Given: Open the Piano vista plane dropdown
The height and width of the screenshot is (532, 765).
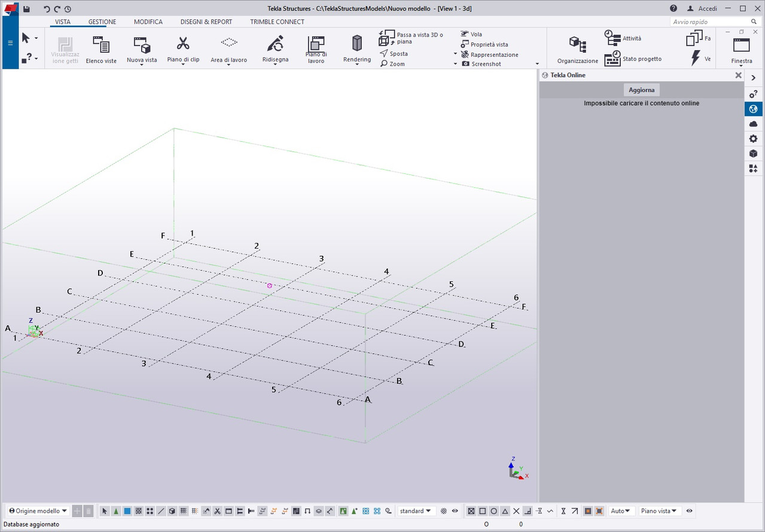Looking at the screenshot, I should point(660,511).
